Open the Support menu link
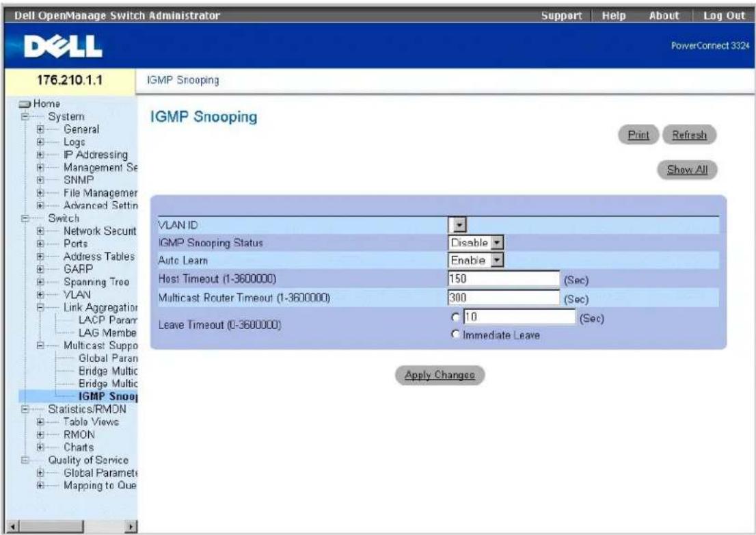The height and width of the screenshot is (535, 756). coord(561,16)
